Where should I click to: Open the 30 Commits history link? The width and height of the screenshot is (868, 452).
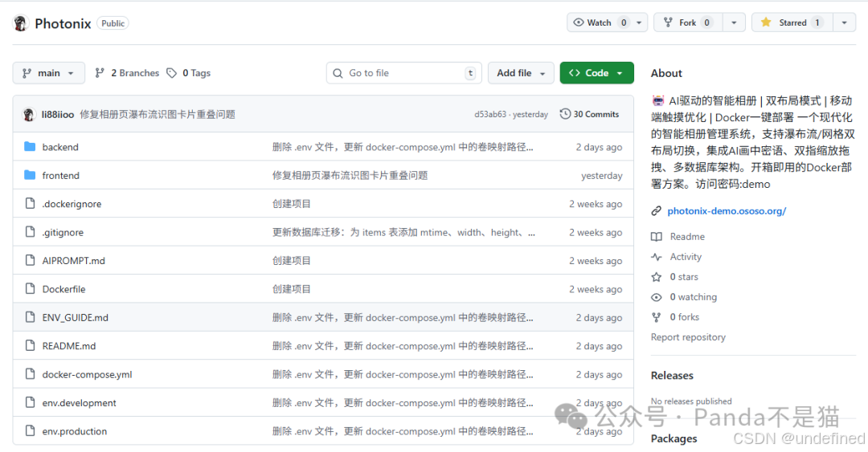(590, 114)
